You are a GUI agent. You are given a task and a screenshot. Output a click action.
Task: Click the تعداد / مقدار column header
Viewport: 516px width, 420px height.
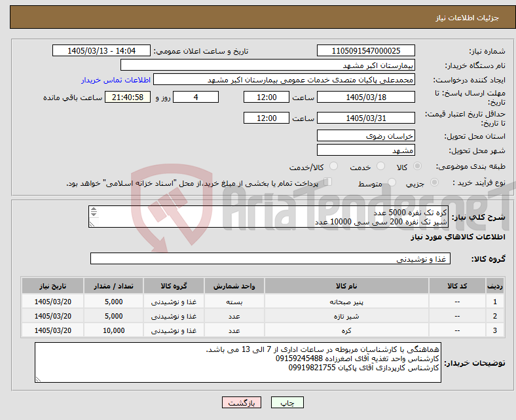tap(113, 286)
